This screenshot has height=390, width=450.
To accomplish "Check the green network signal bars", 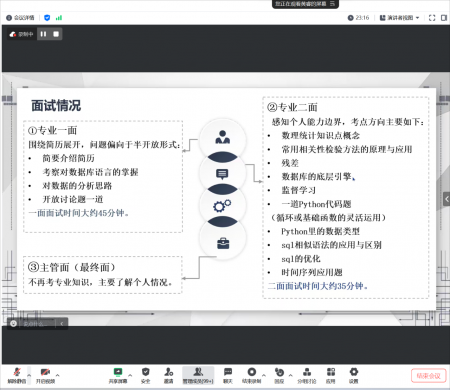I will point(59,18).
